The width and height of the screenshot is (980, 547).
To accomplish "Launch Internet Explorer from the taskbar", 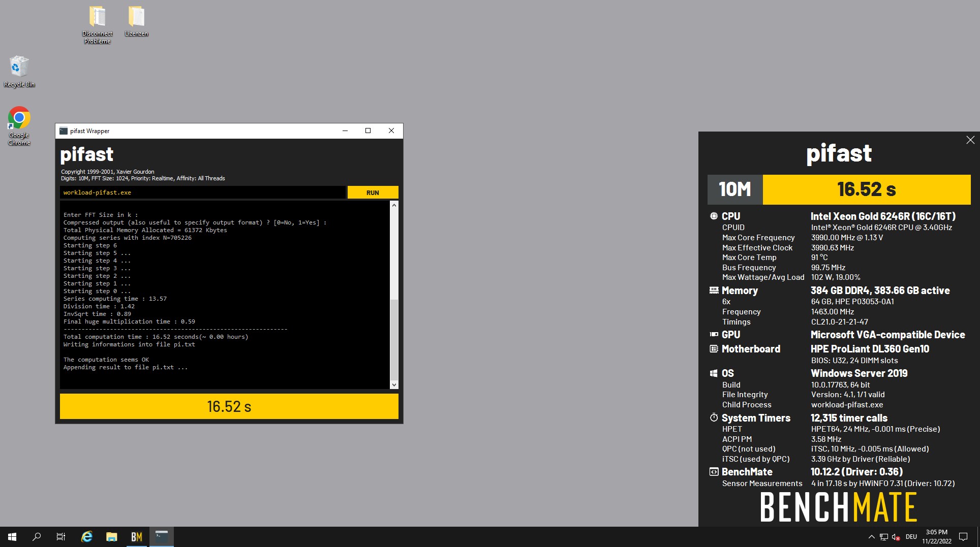I will point(87,537).
